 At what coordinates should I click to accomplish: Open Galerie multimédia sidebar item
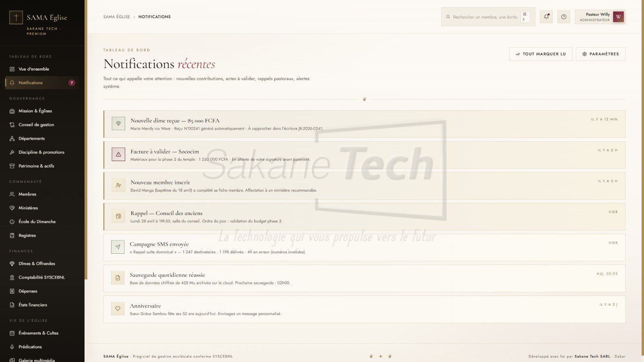pyautogui.click(x=42, y=360)
